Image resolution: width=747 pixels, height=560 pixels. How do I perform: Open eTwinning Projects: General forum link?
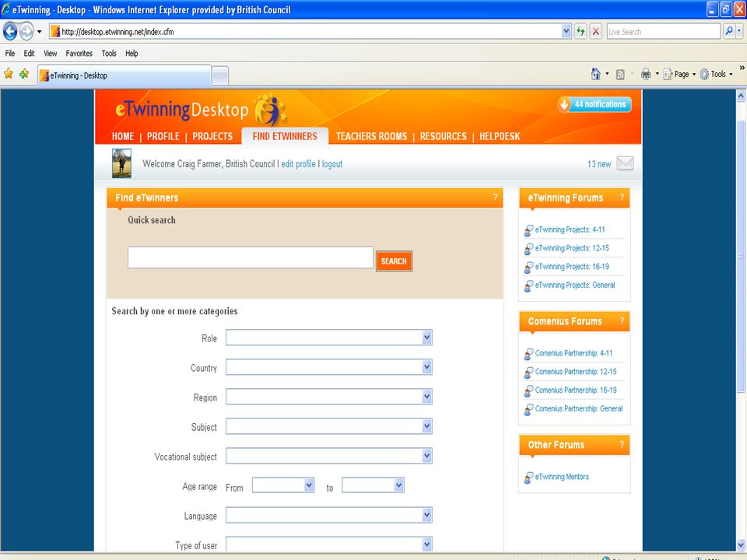tap(575, 285)
